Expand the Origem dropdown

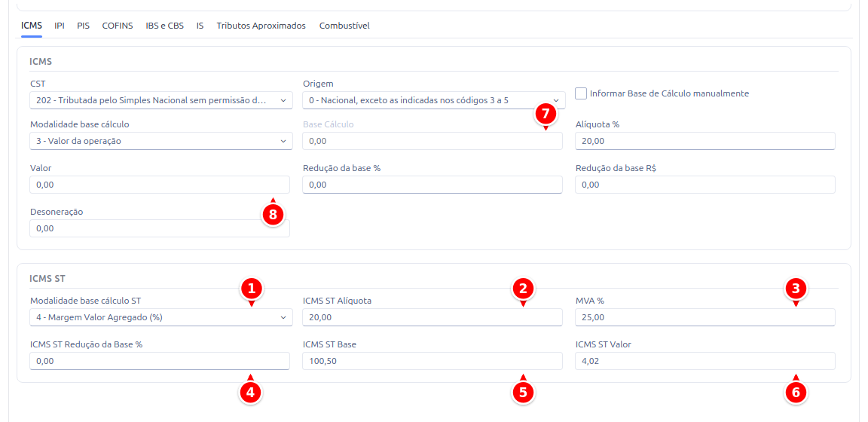tap(433, 100)
